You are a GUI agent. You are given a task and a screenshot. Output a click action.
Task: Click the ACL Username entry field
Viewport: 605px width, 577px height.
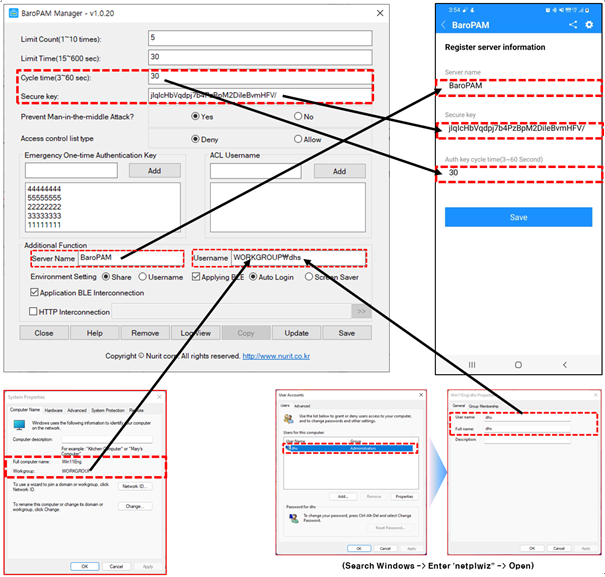[x=255, y=171]
